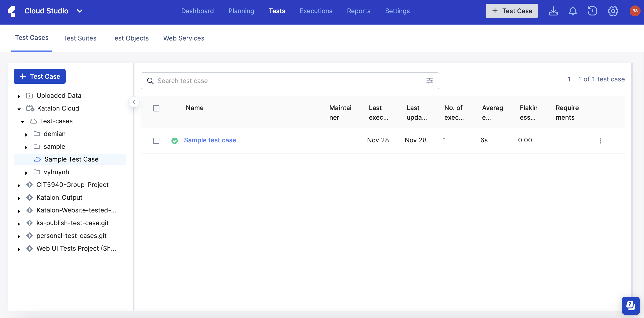644x318 pixels.
Task: Open the Sample test case link
Action: coord(210,140)
